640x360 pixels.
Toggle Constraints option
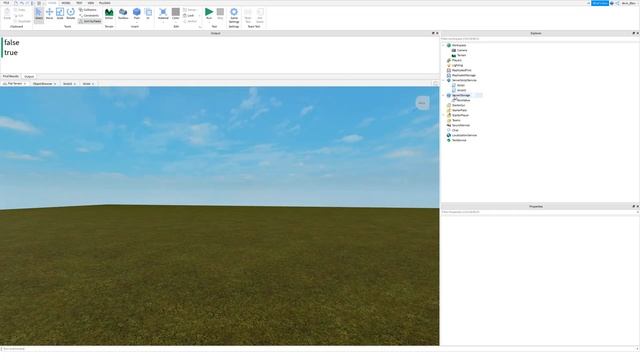(89, 16)
